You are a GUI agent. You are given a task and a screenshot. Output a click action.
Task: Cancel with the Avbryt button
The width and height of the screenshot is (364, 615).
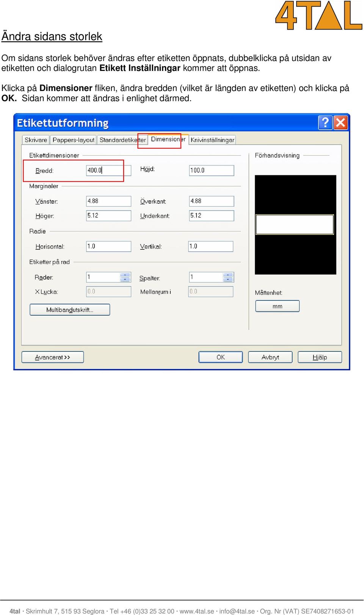pos(270,357)
